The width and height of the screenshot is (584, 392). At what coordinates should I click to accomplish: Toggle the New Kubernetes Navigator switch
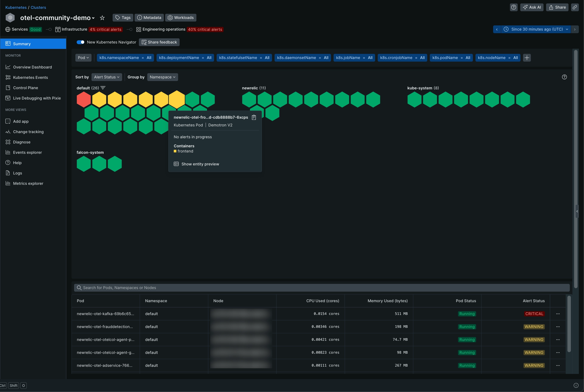click(x=81, y=42)
